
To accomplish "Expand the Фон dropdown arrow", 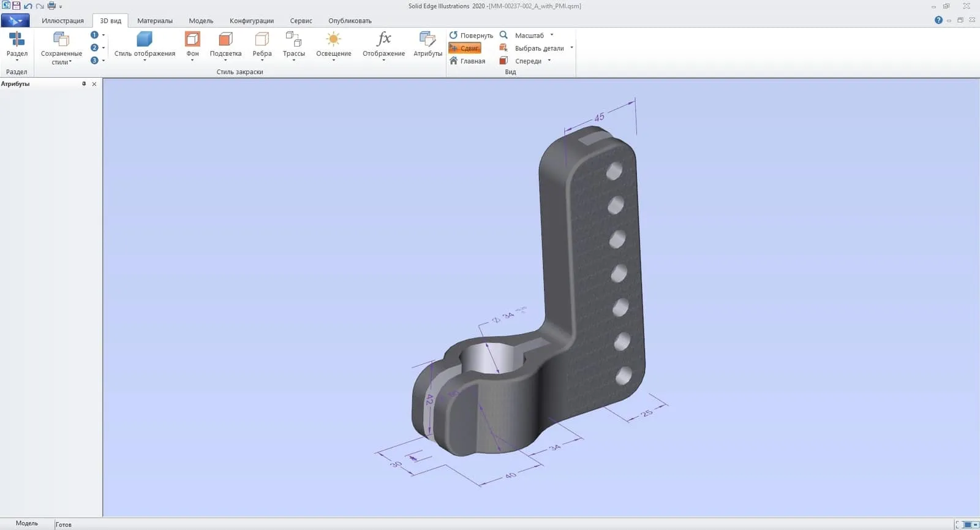I will click(192, 60).
